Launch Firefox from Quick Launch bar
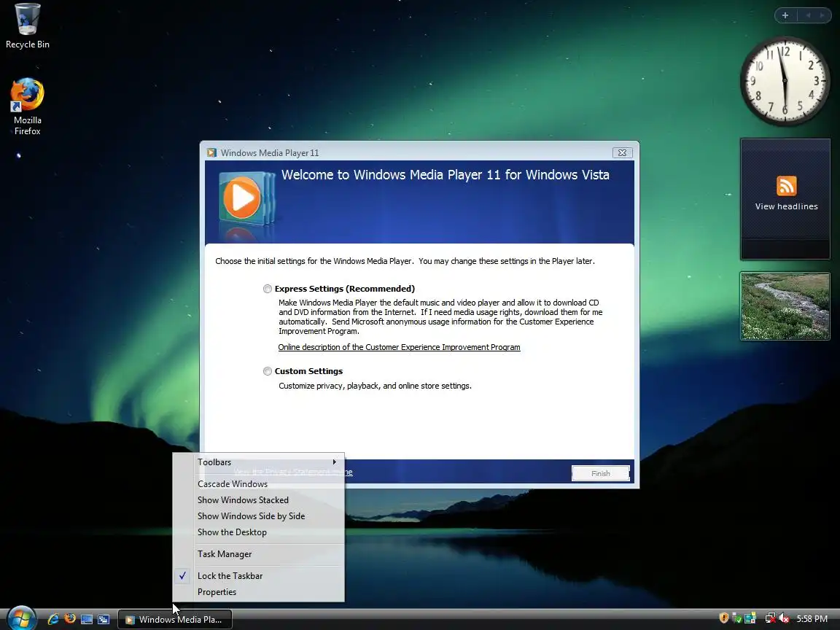The image size is (840, 630). [x=70, y=619]
